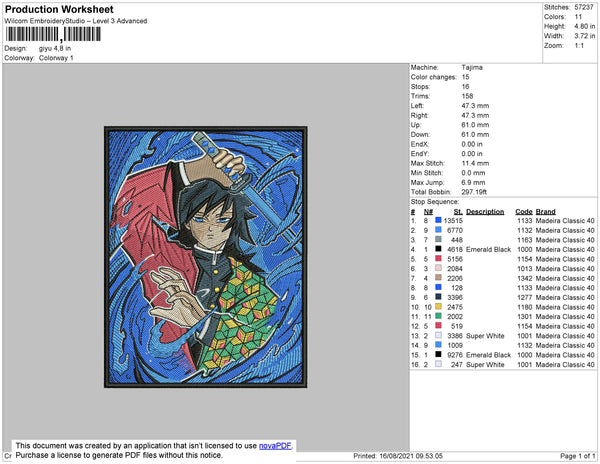Click thread code '1277'
This screenshot has height=464, width=600.
point(525,297)
